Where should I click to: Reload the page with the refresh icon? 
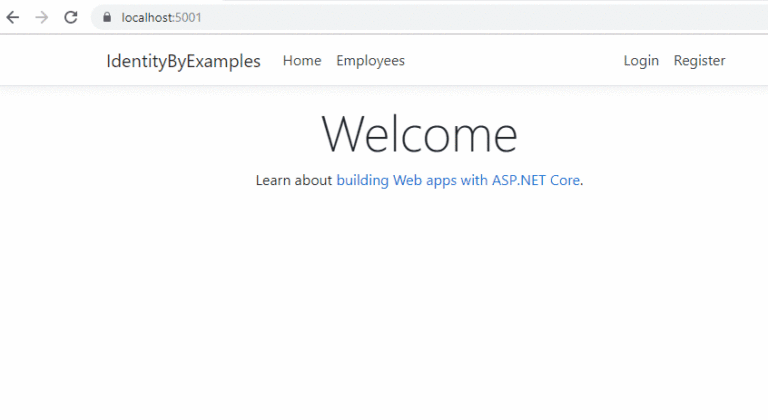point(70,17)
